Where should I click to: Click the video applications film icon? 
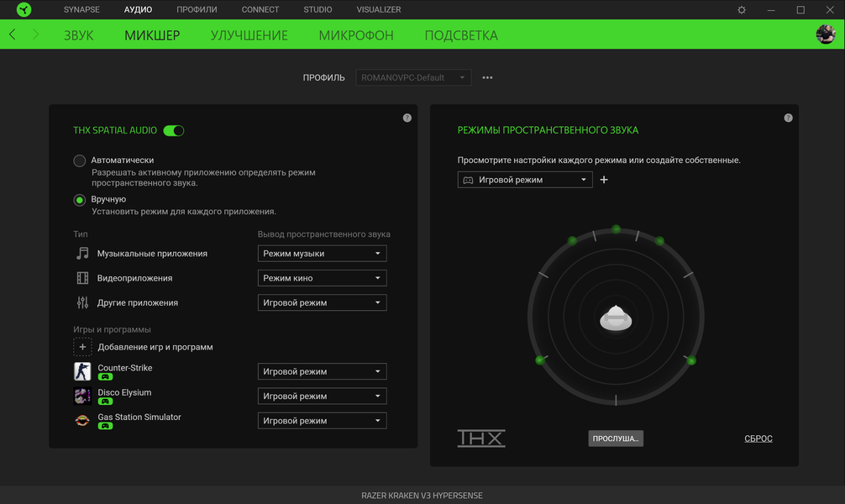82,278
